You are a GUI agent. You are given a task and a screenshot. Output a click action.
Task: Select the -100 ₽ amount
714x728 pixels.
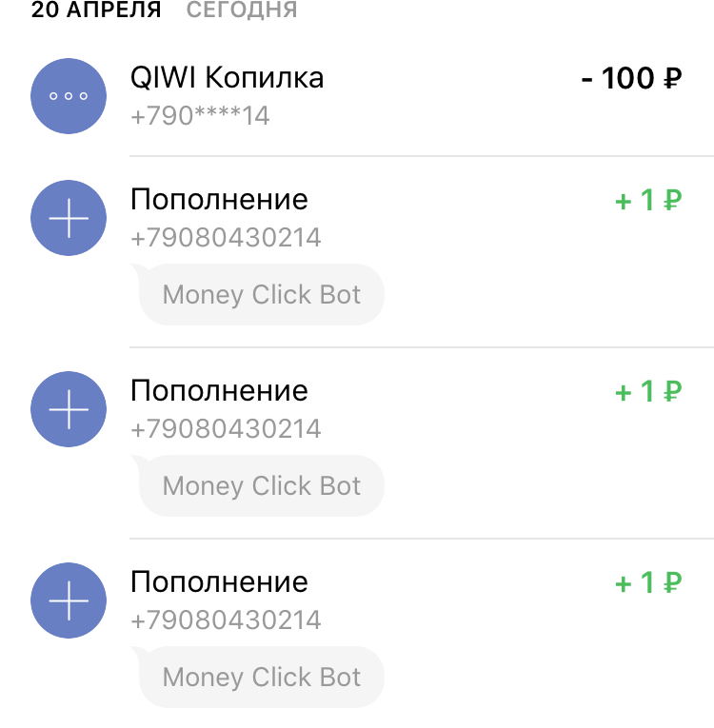[x=631, y=79]
